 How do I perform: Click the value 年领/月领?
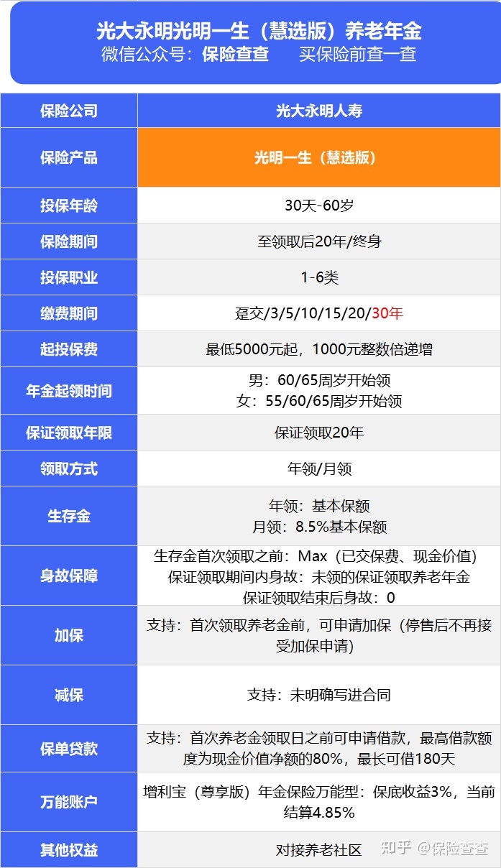(x=319, y=468)
